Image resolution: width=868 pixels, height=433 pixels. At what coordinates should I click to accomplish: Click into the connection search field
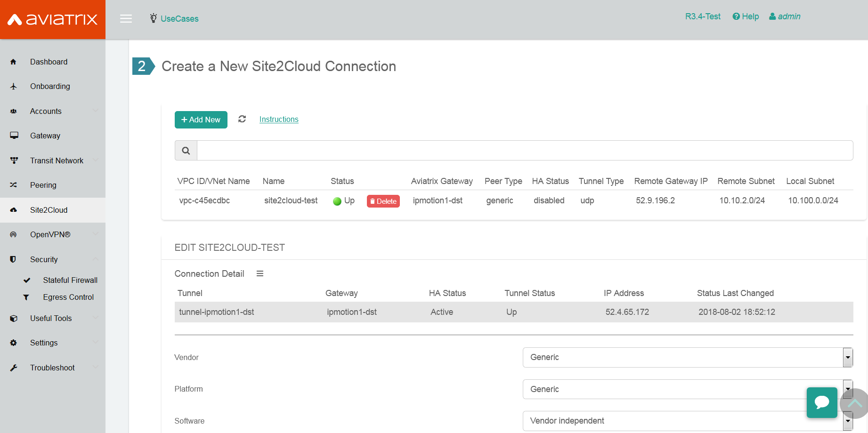coord(525,151)
